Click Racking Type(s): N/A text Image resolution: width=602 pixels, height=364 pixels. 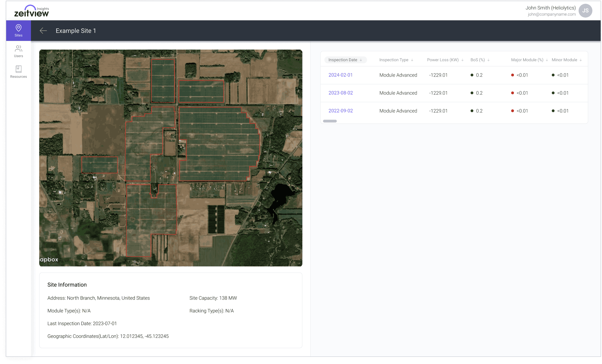tap(211, 311)
